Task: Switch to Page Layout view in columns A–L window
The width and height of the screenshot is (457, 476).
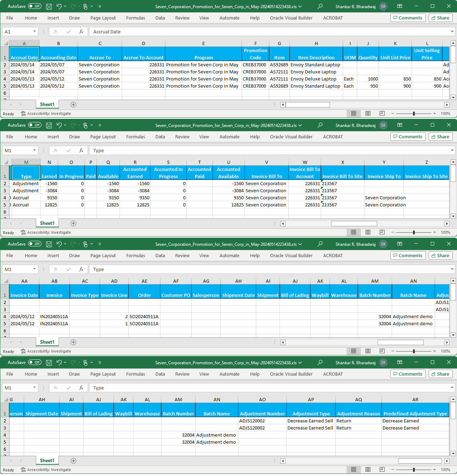Action: point(368,114)
